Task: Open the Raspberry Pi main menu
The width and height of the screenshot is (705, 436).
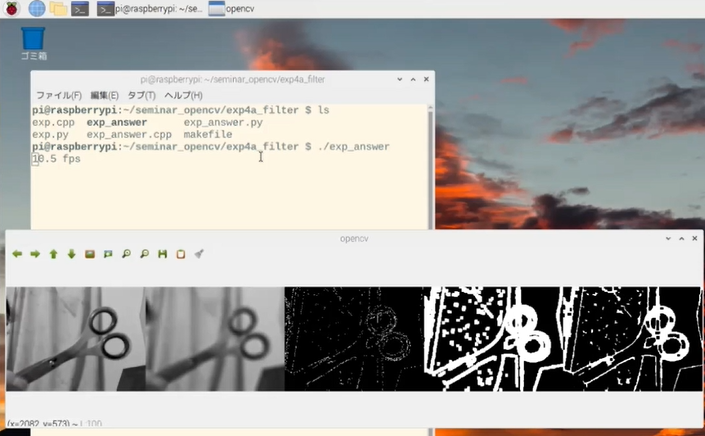Action: click(12, 9)
